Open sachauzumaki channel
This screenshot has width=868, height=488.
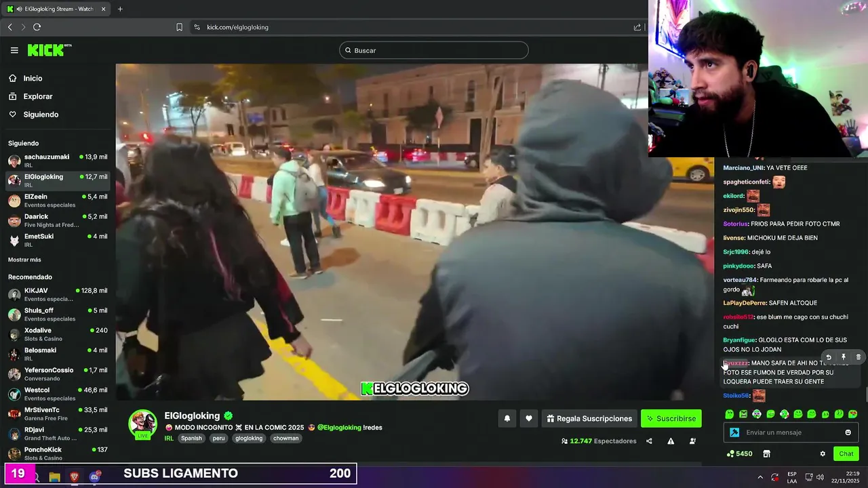[58, 161]
